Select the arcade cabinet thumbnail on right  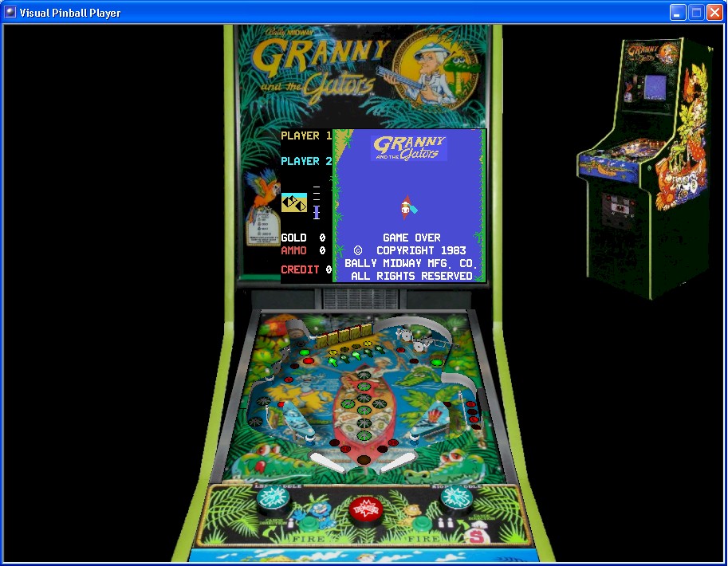pyautogui.click(x=645, y=167)
